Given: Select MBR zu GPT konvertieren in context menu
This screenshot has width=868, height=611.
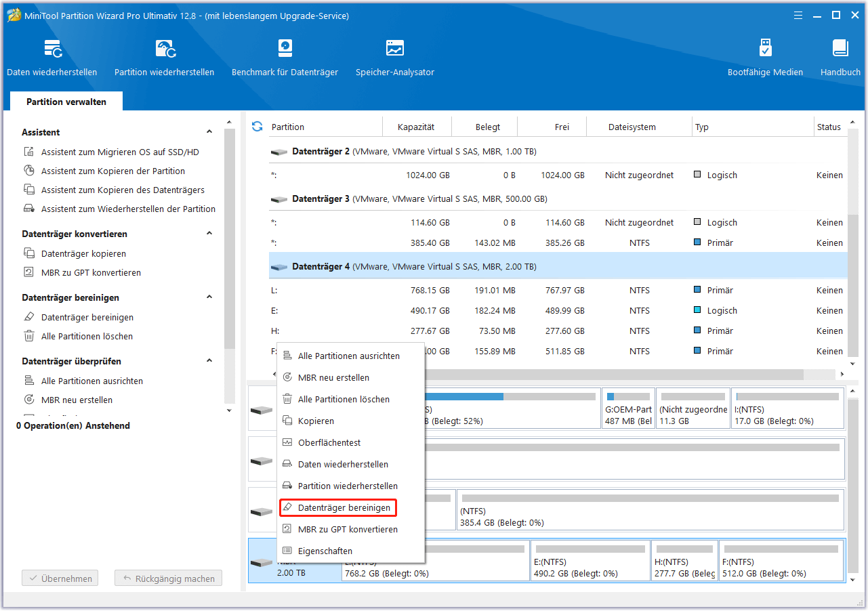Looking at the screenshot, I should tap(351, 530).
